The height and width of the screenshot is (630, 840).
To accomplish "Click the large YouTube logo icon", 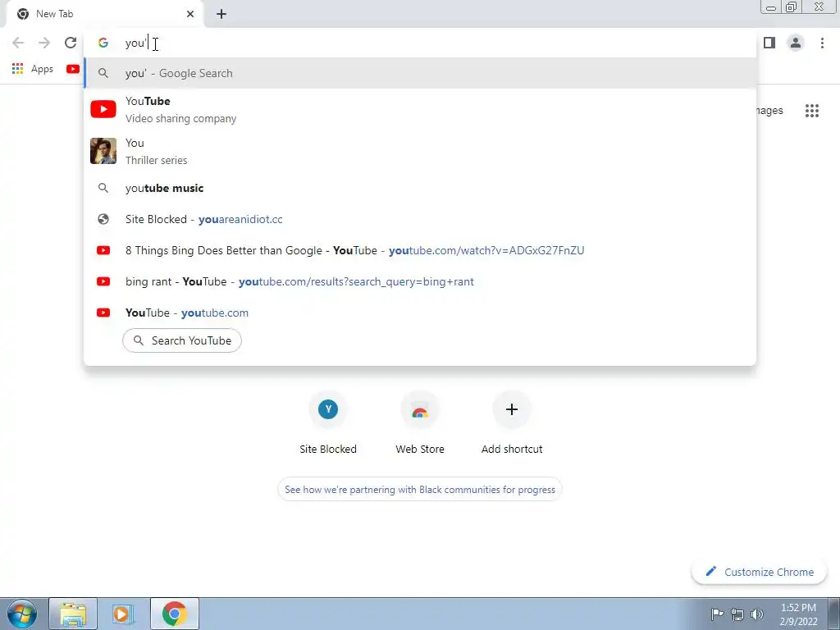I will [x=103, y=109].
